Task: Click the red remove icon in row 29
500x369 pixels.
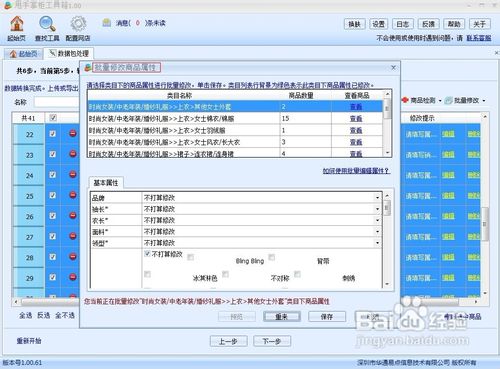Action: click(x=73, y=277)
